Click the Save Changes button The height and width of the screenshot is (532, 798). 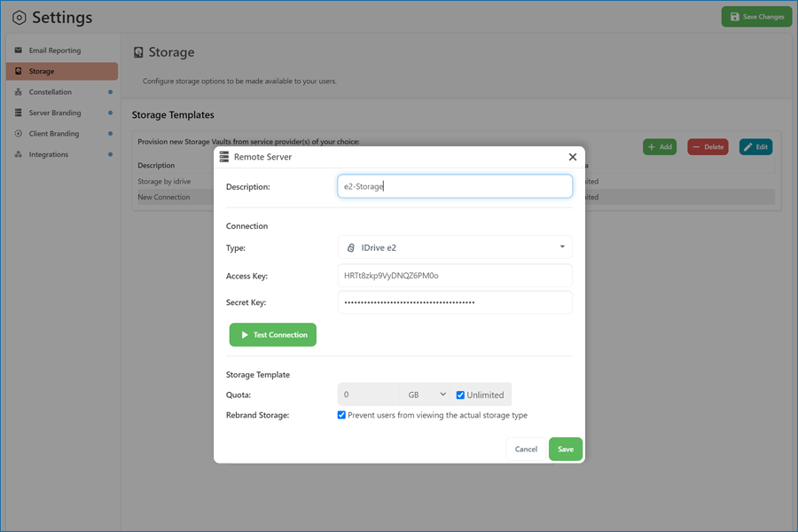click(757, 17)
